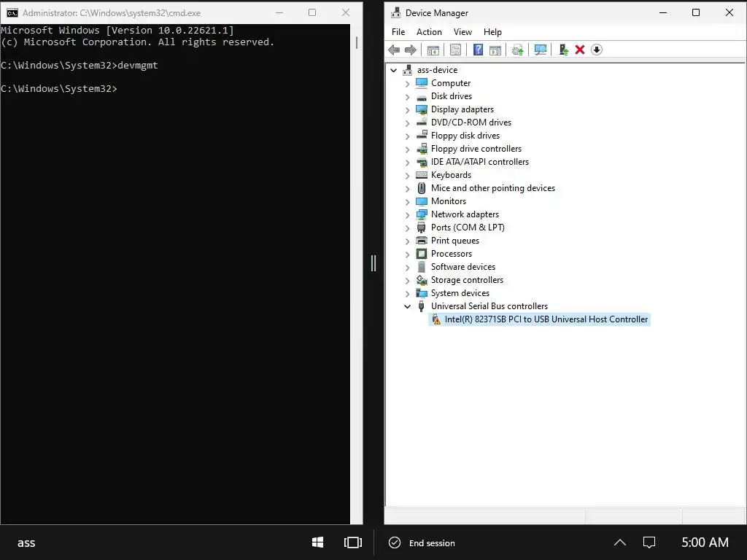
Task: Click Update device driver toolbar icon
Action: 564,50
